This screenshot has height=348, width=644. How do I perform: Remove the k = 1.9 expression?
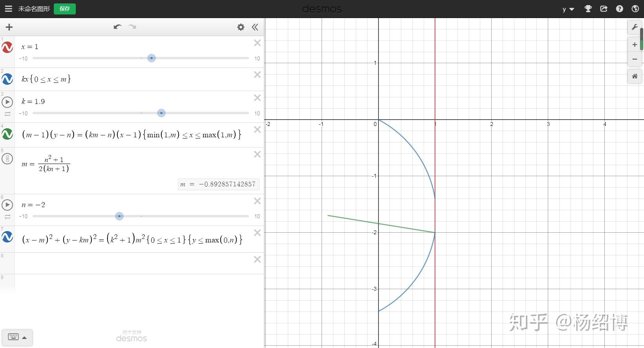257,98
